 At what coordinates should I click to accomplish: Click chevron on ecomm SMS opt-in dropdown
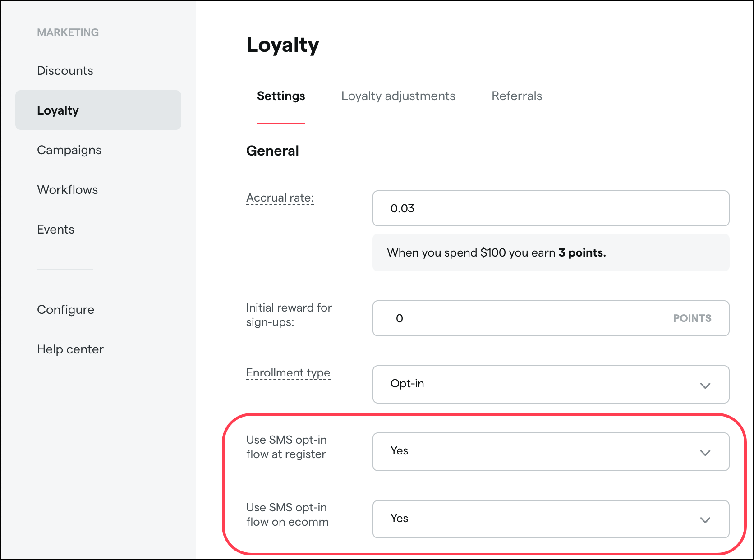click(705, 520)
